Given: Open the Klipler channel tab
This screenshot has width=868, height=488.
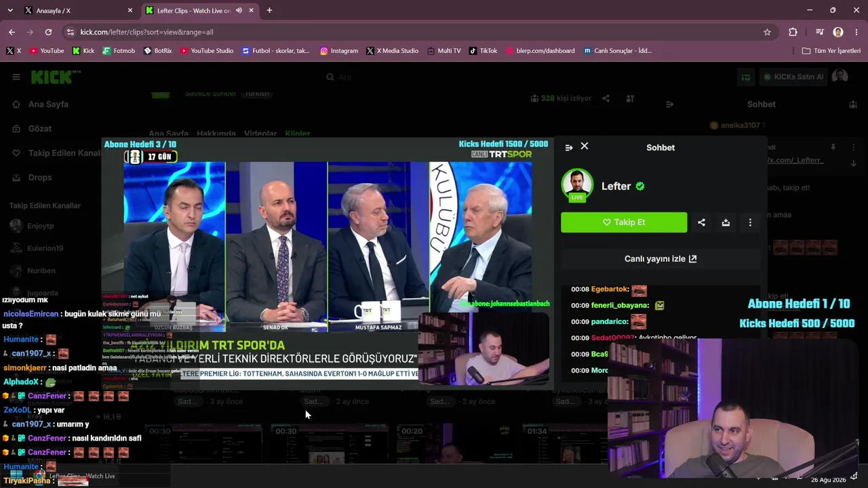Looking at the screenshot, I should tap(298, 134).
